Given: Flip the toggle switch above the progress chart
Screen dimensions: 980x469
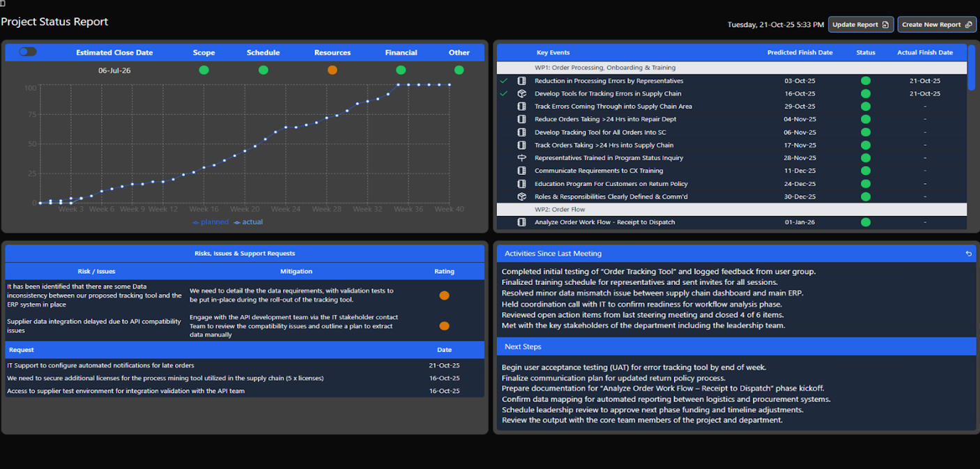Looking at the screenshot, I should [x=28, y=52].
